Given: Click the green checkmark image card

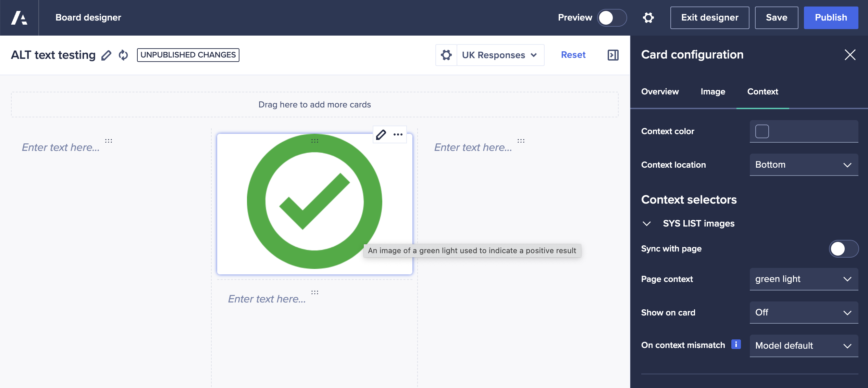Looking at the screenshot, I should click(x=314, y=204).
